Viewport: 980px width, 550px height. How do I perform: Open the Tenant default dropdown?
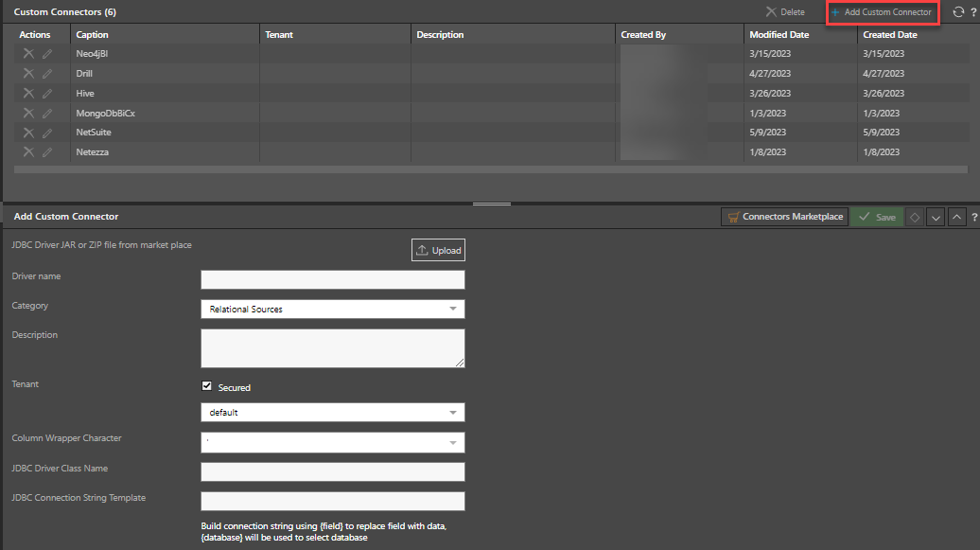click(332, 413)
